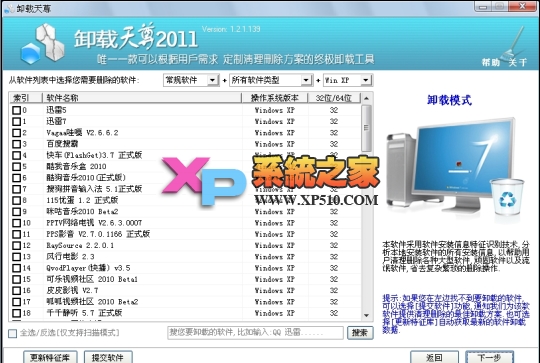Image resolution: width=540 pixels, height=363 pixels.
Task: Click the cube logo icon in the header
Action: 43,44
